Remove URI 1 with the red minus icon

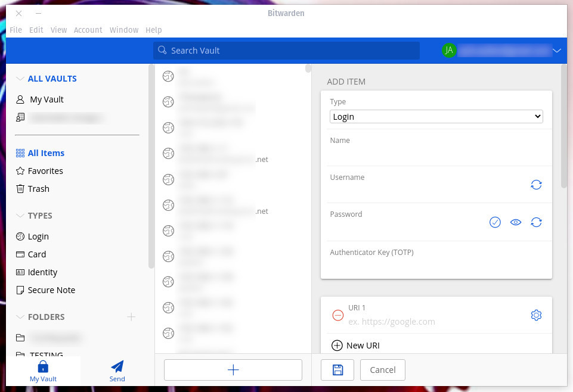337,315
